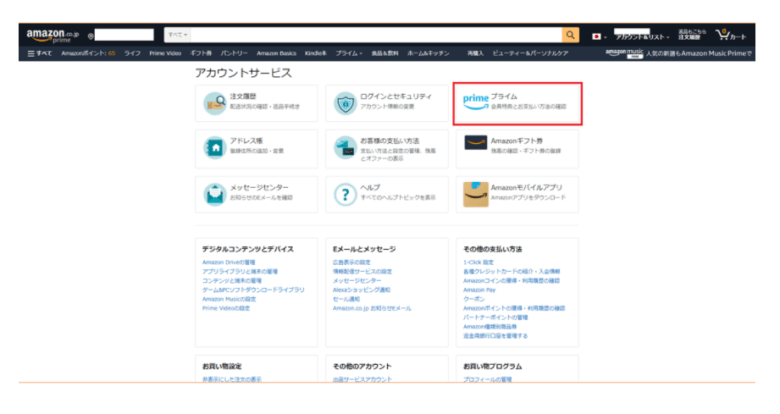
Task: Open the すべて hamburger menu
Action: 39,53
